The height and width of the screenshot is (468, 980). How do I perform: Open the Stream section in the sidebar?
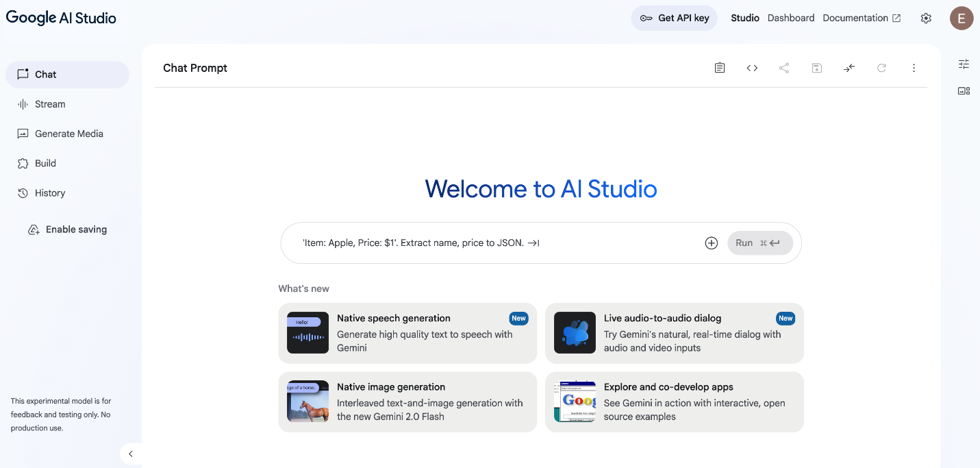click(67, 104)
